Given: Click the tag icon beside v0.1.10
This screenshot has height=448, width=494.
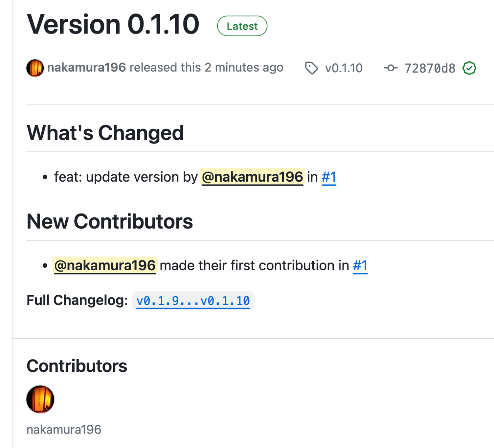Looking at the screenshot, I should [x=311, y=68].
